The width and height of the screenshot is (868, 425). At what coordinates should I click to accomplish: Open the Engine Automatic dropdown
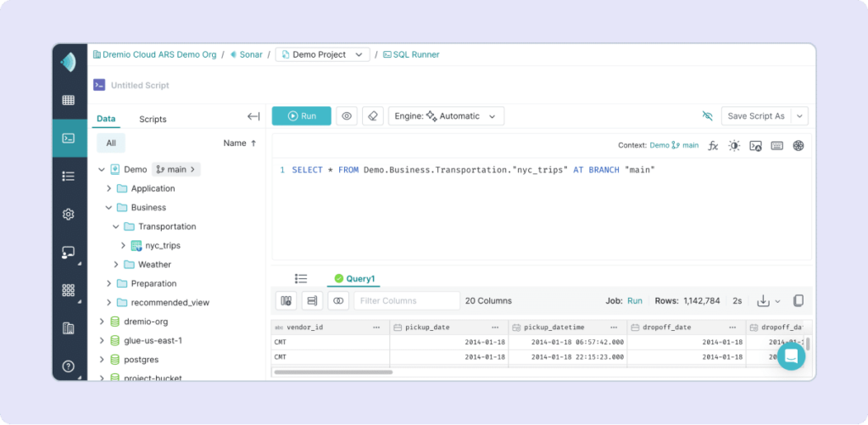(x=446, y=116)
